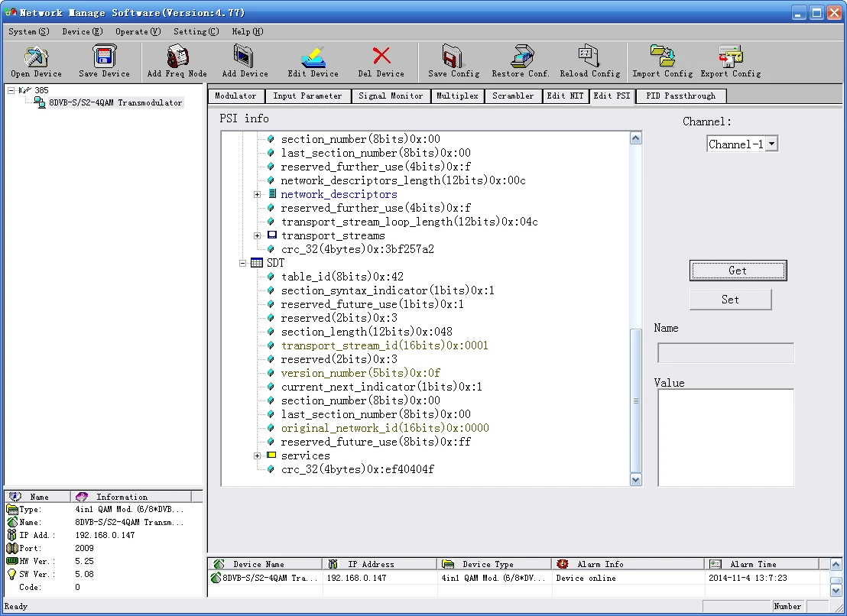The width and height of the screenshot is (847, 616).
Task: Select 8DVB-S/S2-4QAM Transmodulator in device tree
Action: (115, 103)
